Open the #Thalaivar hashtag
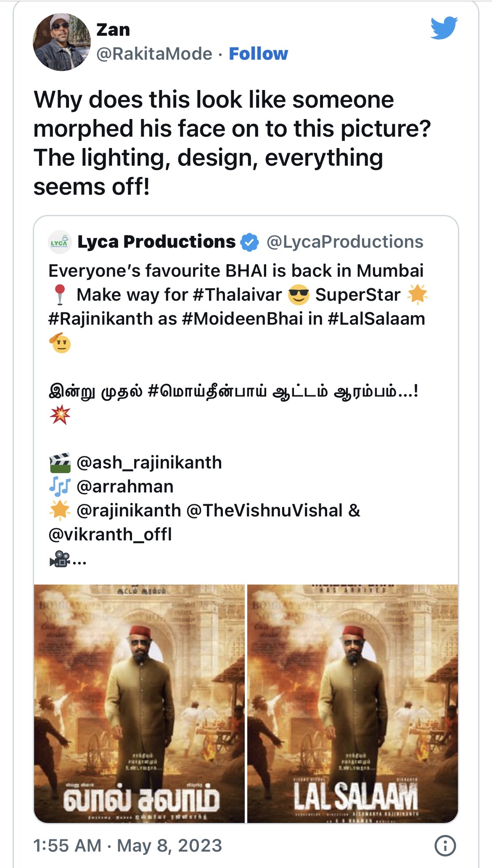Image resolution: width=492 pixels, height=868 pixels. (x=237, y=295)
